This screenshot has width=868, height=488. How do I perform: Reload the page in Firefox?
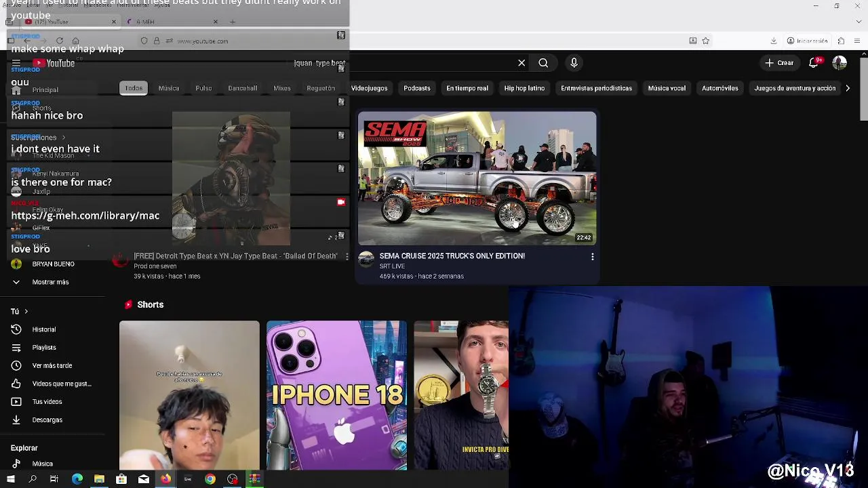click(60, 41)
